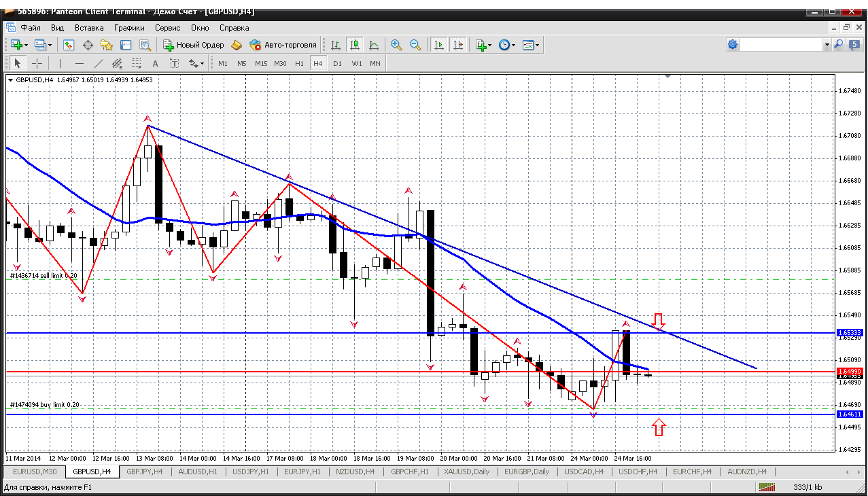Set timeframe to W1
Screen dimensions: 868x496
(x=356, y=63)
